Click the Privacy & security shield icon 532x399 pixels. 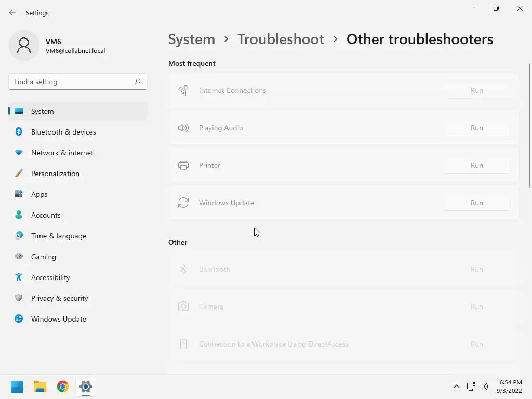coord(19,298)
